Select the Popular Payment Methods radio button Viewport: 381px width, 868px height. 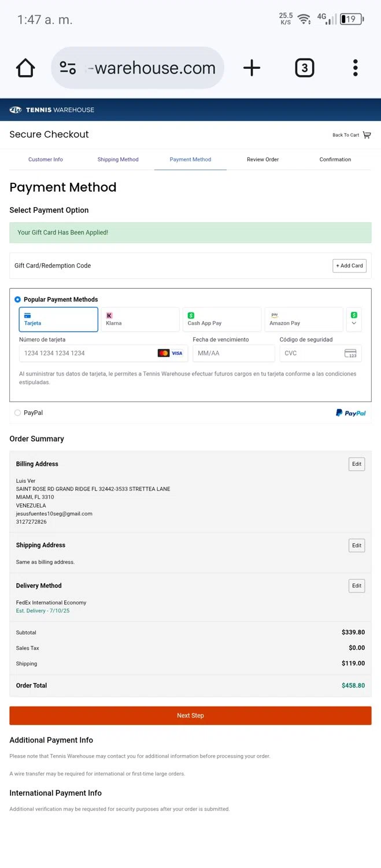coord(17,299)
